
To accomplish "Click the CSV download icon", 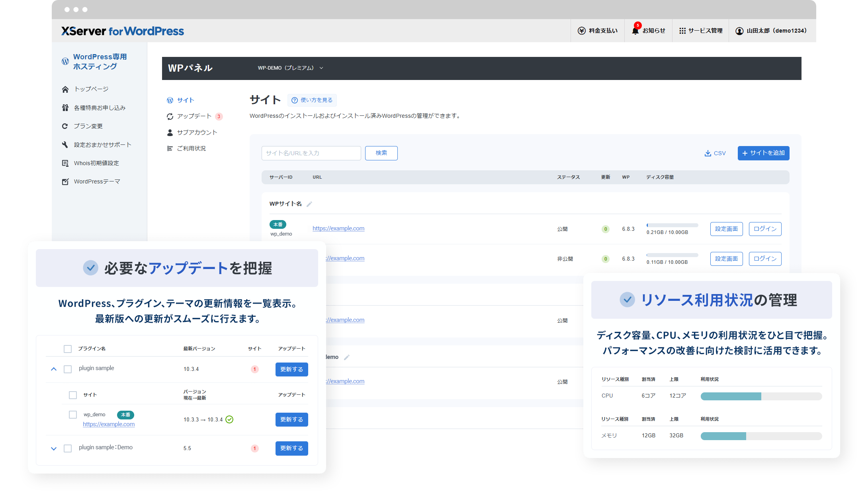I will 708,153.
